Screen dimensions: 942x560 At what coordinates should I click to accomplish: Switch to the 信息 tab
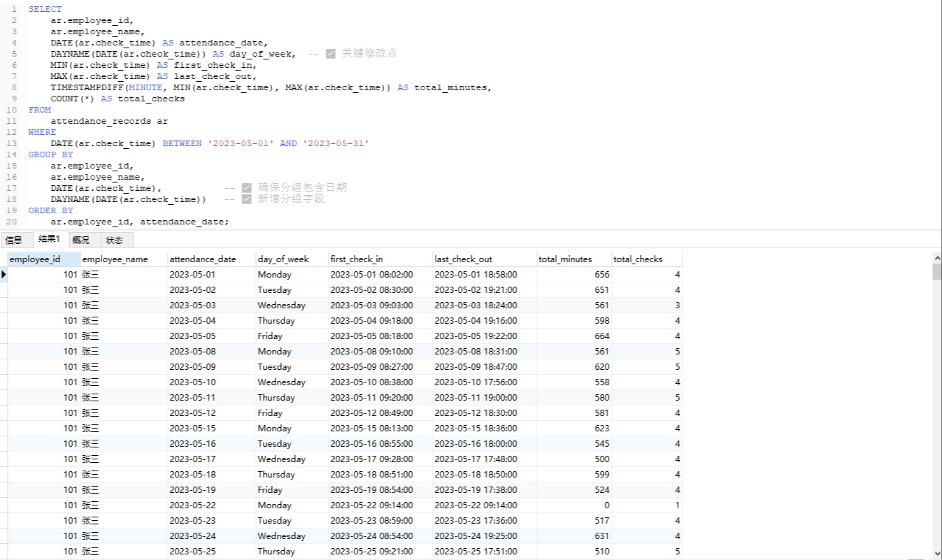pos(14,240)
